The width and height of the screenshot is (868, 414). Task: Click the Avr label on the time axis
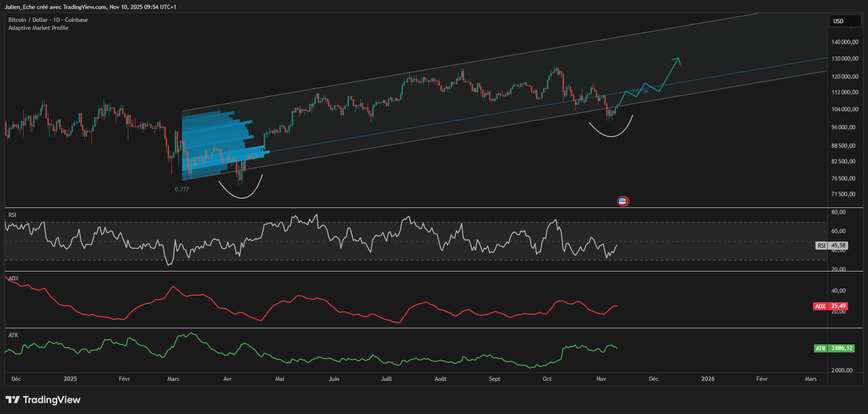[227, 379]
